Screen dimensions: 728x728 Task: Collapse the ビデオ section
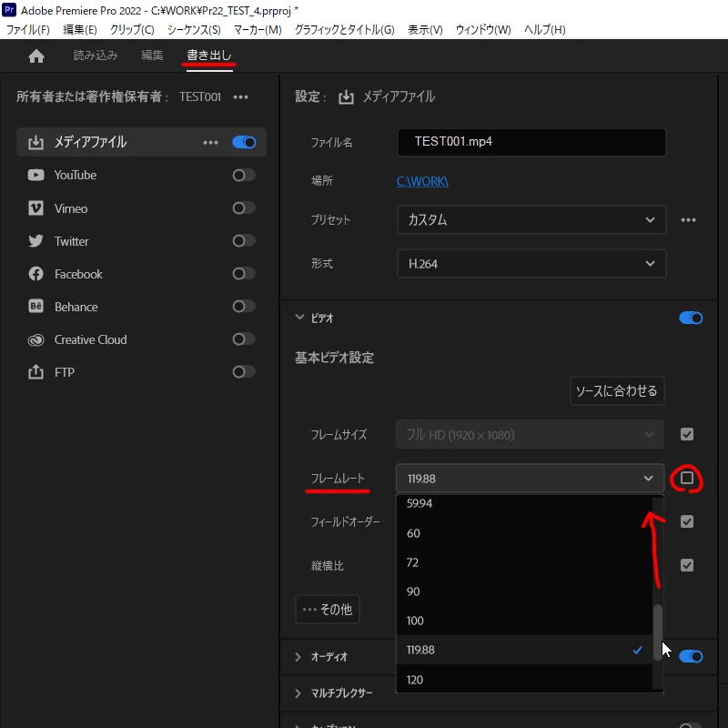click(x=299, y=318)
